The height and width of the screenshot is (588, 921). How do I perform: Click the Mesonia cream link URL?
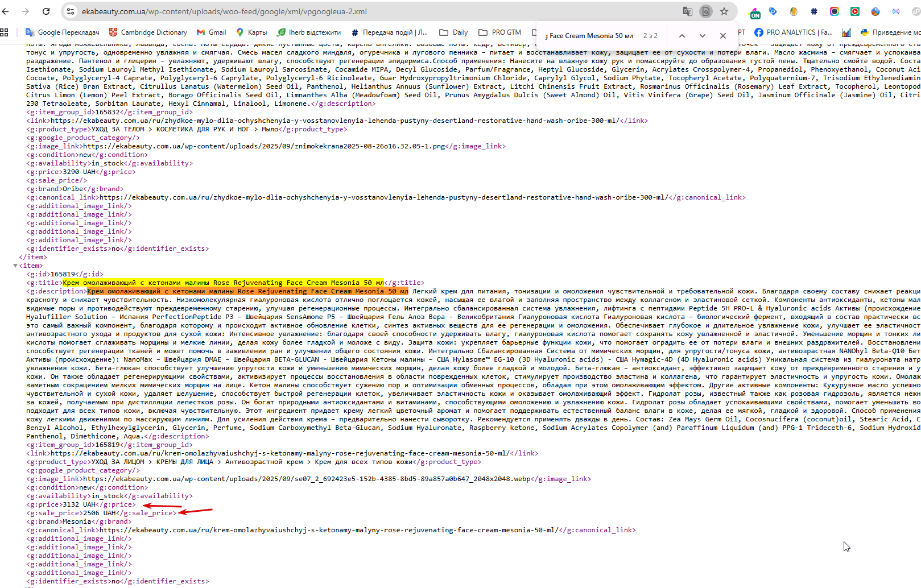pyautogui.click(x=280, y=453)
